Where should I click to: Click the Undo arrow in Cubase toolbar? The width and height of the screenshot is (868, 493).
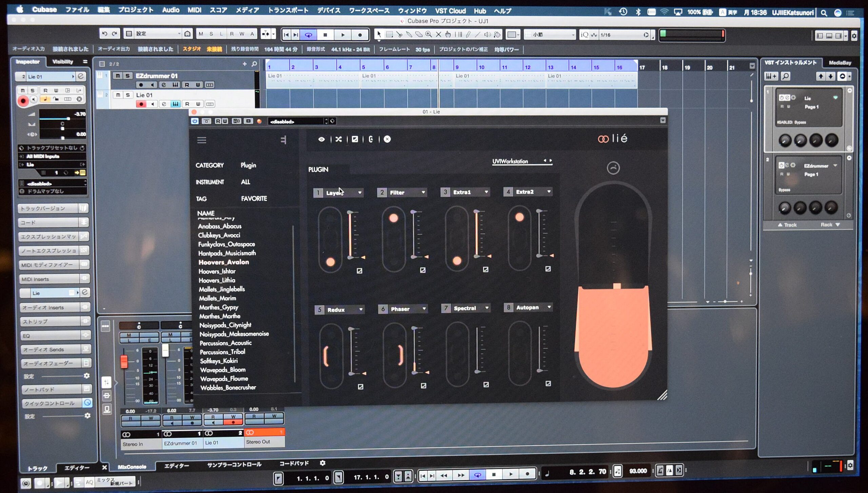point(105,34)
